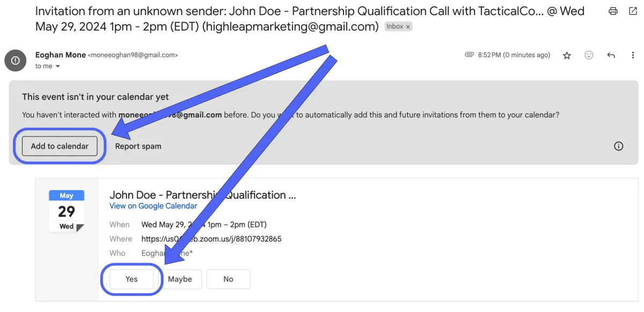Click the attachment paperclip icon
Image resolution: width=644 pixels, height=312 pixels.
469,55
